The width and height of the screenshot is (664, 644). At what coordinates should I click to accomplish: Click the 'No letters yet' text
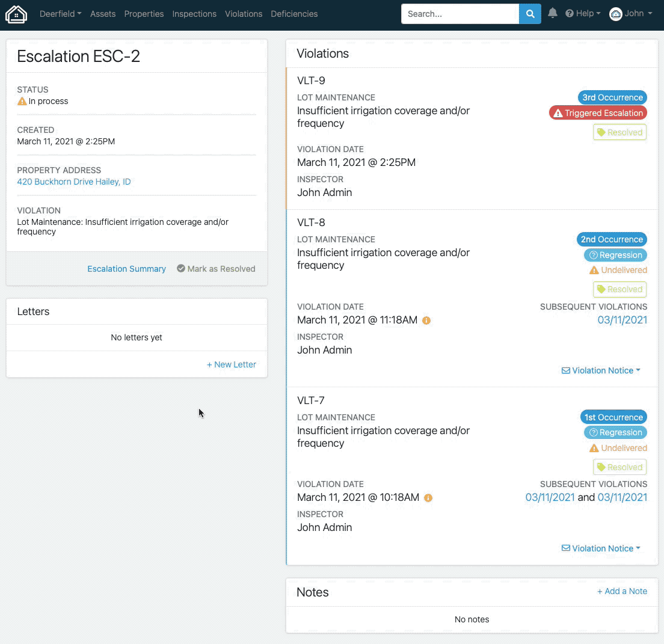(x=137, y=337)
